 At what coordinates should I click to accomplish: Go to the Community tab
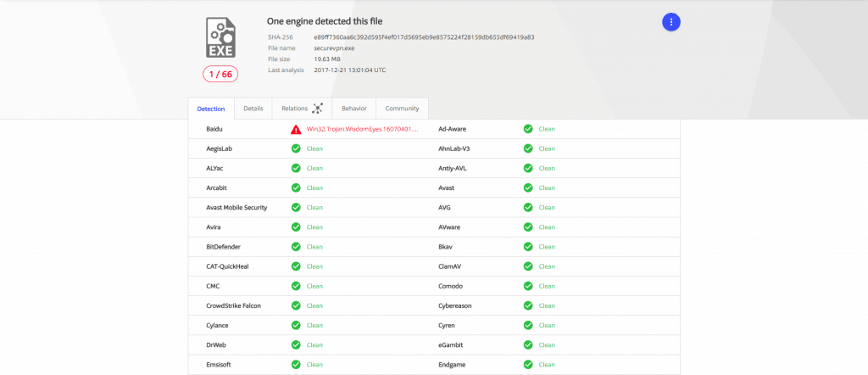402,109
